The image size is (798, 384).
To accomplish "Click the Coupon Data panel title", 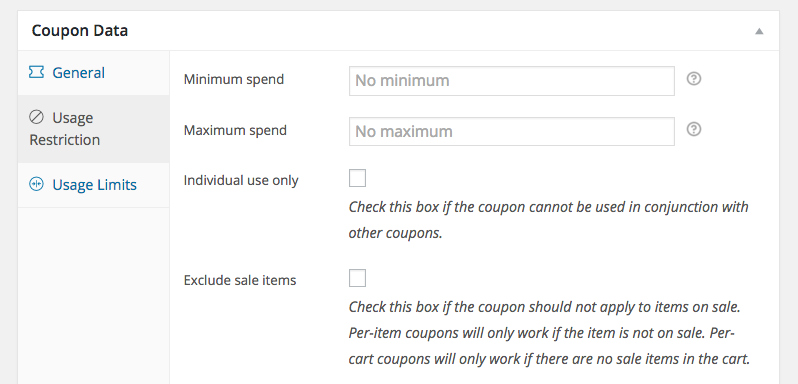I will coord(80,31).
